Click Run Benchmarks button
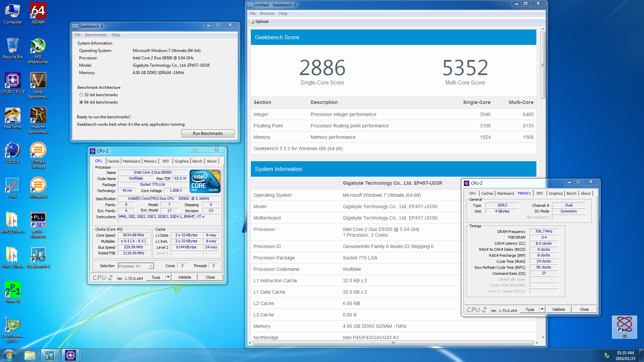The width and height of the screenshot is (644, 362). click(x=208, y=133)
